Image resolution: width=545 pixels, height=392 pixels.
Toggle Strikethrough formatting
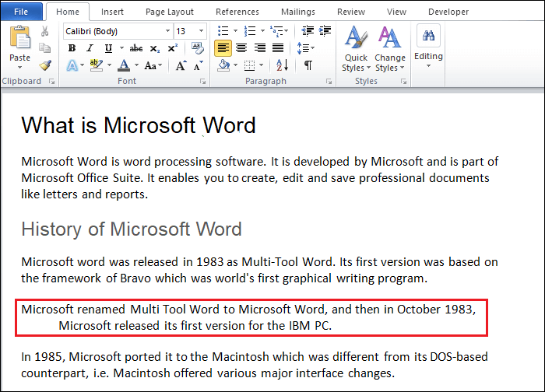pyautogui.click(x=136, y=48)
